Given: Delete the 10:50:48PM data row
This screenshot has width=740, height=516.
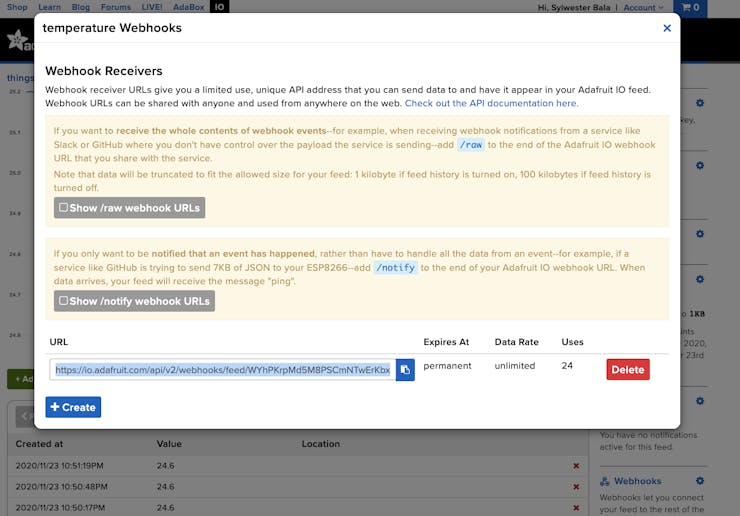Looking at the screenshot, I should (x=576, y=487).
